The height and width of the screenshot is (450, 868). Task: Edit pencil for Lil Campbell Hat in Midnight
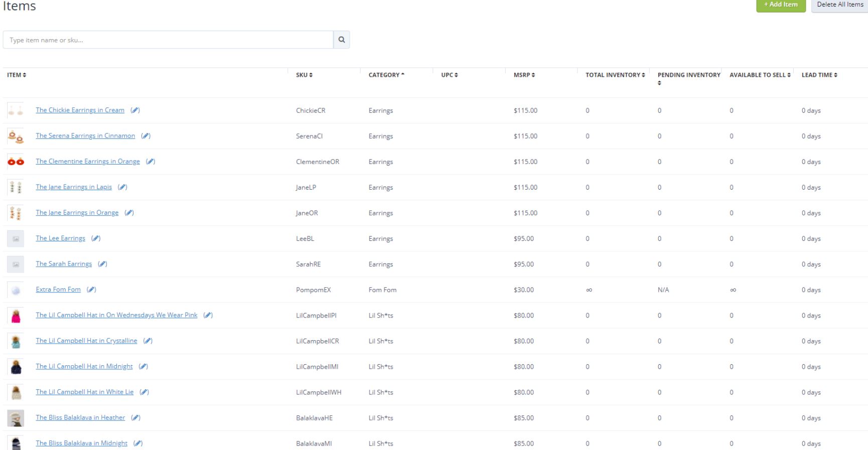click(143, 366)
